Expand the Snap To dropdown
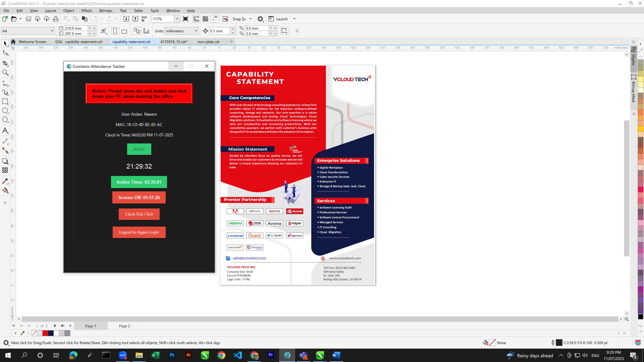This screenshot has height=362, width=644. [251, 19]
